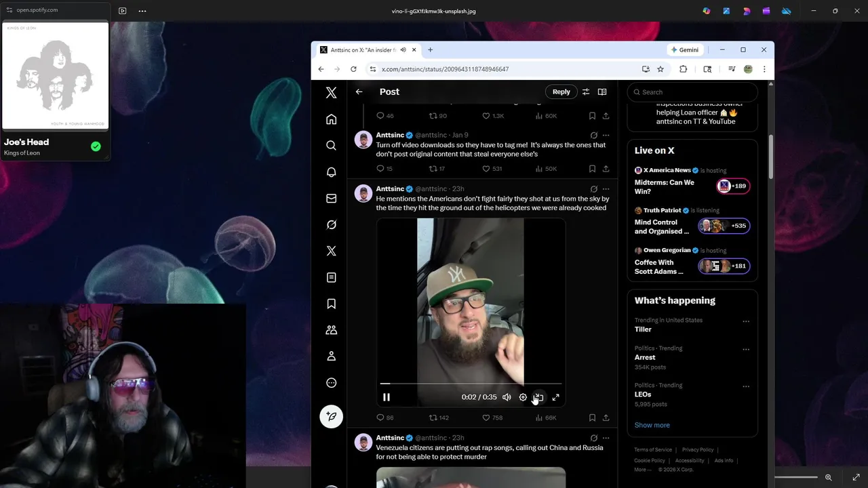View analytics for the 66K views post

[x=545, y=418]
